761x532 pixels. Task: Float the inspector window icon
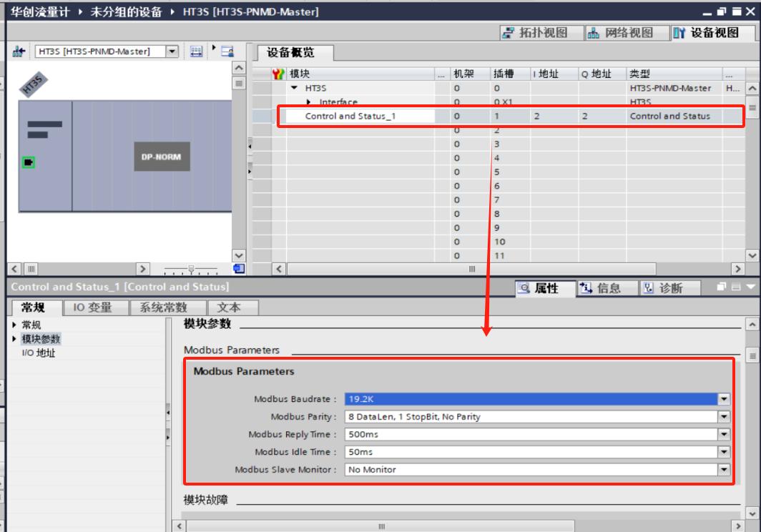click(722, 287)
